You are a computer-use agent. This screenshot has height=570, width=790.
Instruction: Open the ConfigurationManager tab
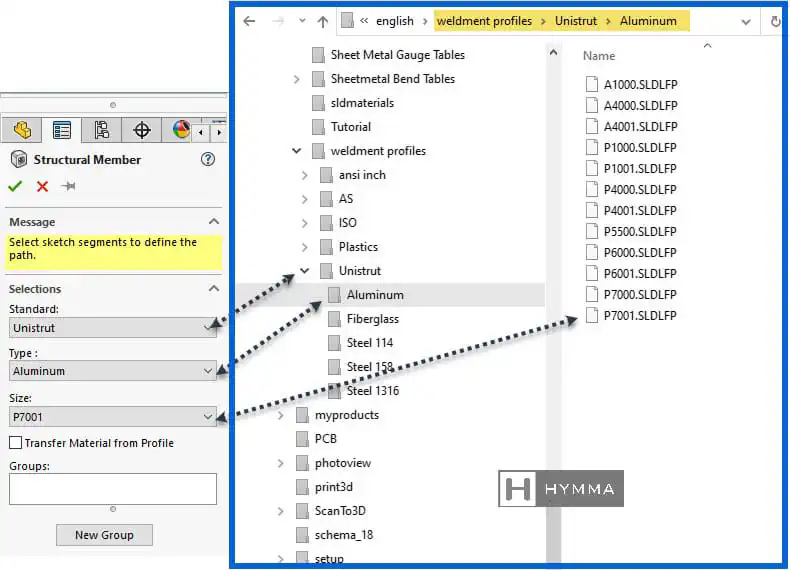tap(102, 130)
